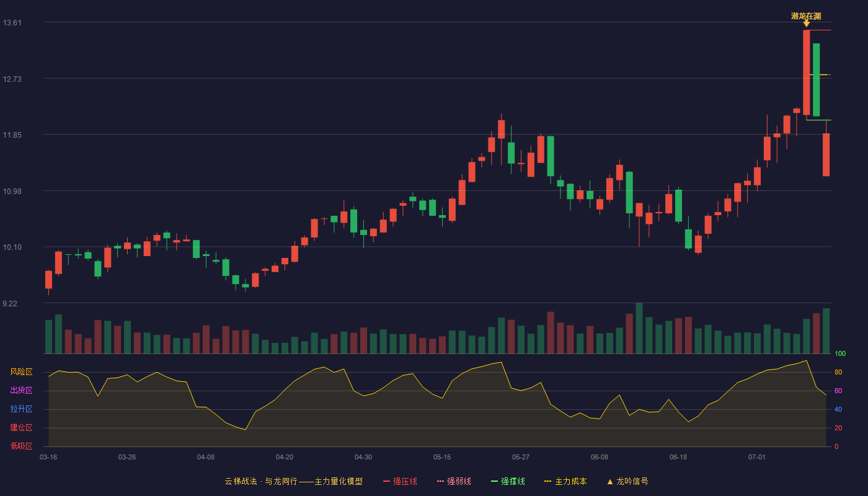The image size is (868, 496).
Task: Toggle the 龙吟信号 legend item
Action: 627,481
